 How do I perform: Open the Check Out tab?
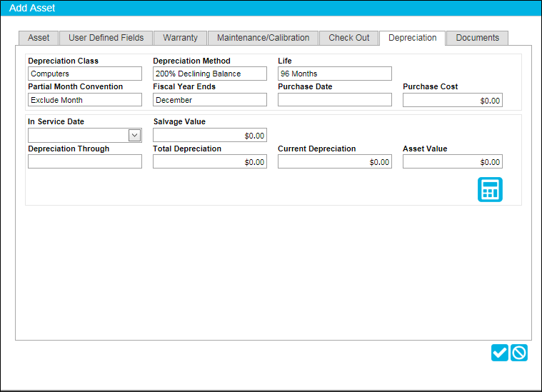click(x=348, y=38)
